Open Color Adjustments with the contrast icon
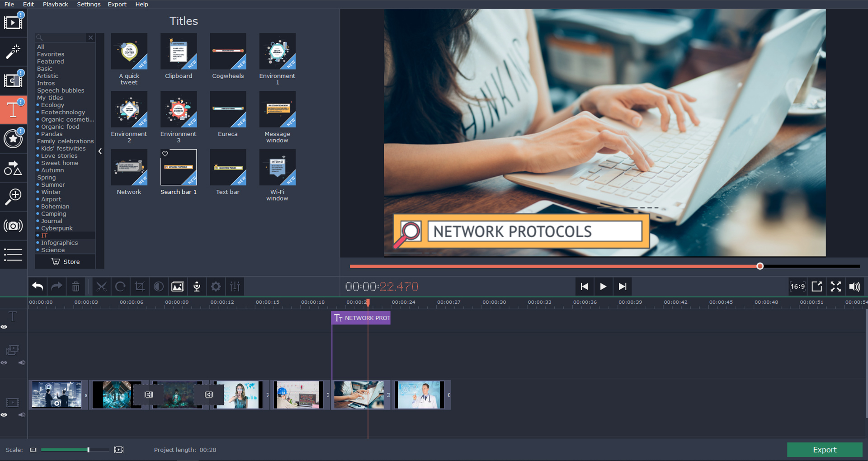 click(x=158, y=286)
